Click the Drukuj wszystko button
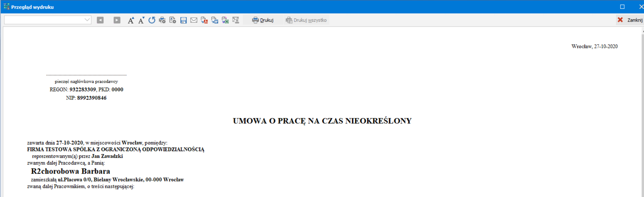This screenshot has width=644, height=197. [x=306, y=20]
